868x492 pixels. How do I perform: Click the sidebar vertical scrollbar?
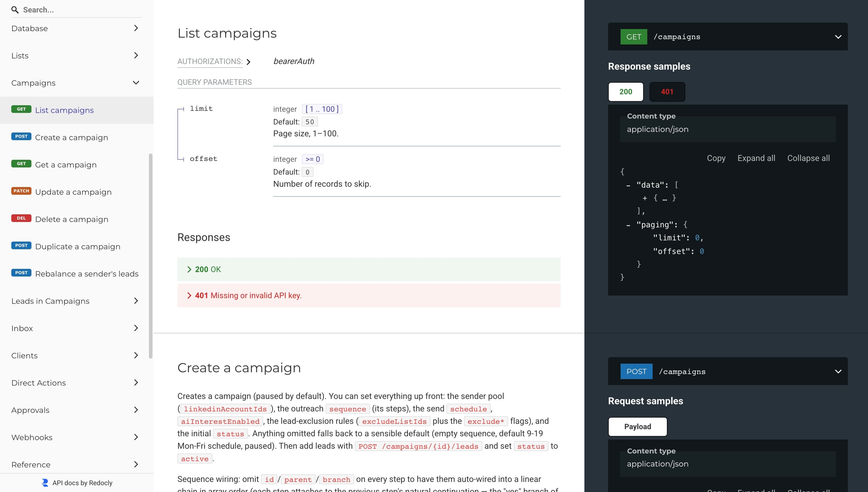tap(150, 256)
